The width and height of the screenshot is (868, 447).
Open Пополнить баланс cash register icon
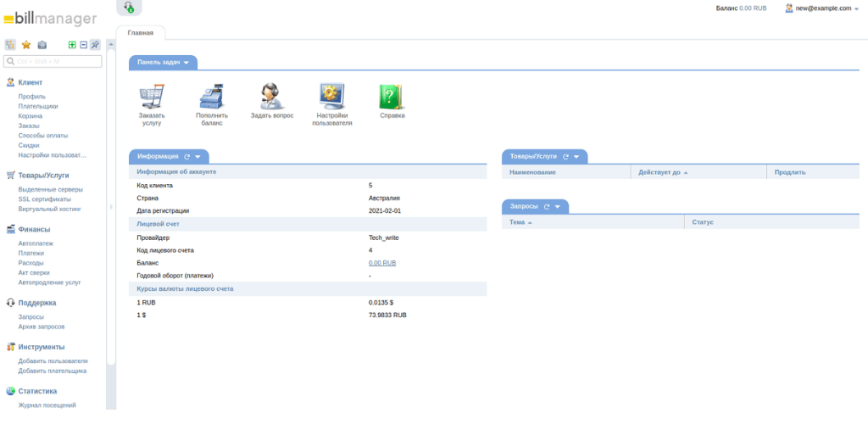pos(212,96)
